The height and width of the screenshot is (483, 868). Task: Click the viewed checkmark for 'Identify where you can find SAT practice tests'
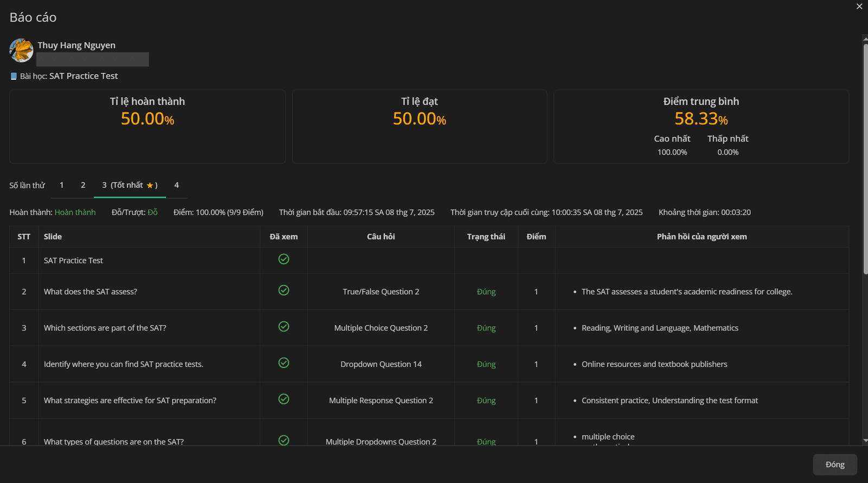[x=284, y=363]
